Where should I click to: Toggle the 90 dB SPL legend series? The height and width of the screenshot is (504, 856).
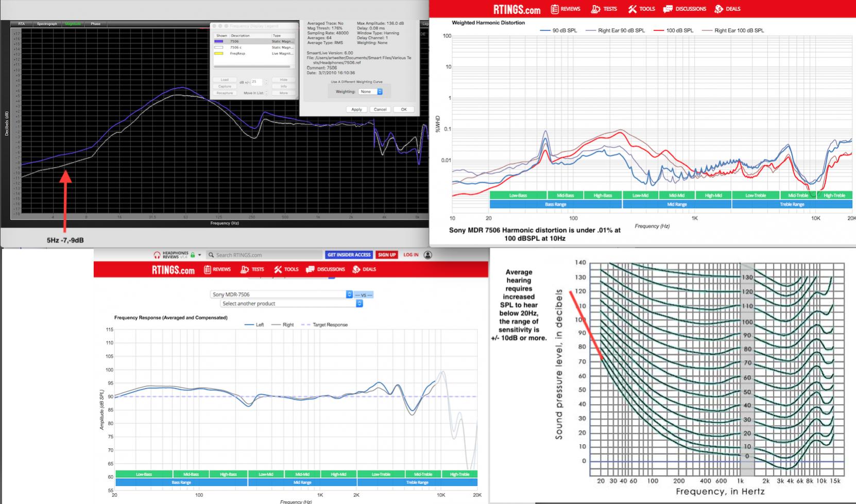[558, 30]
